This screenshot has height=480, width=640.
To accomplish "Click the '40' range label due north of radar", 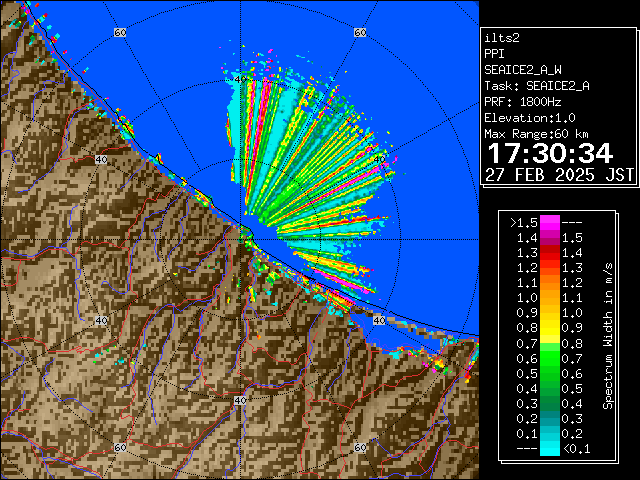I will pos(240,79).
